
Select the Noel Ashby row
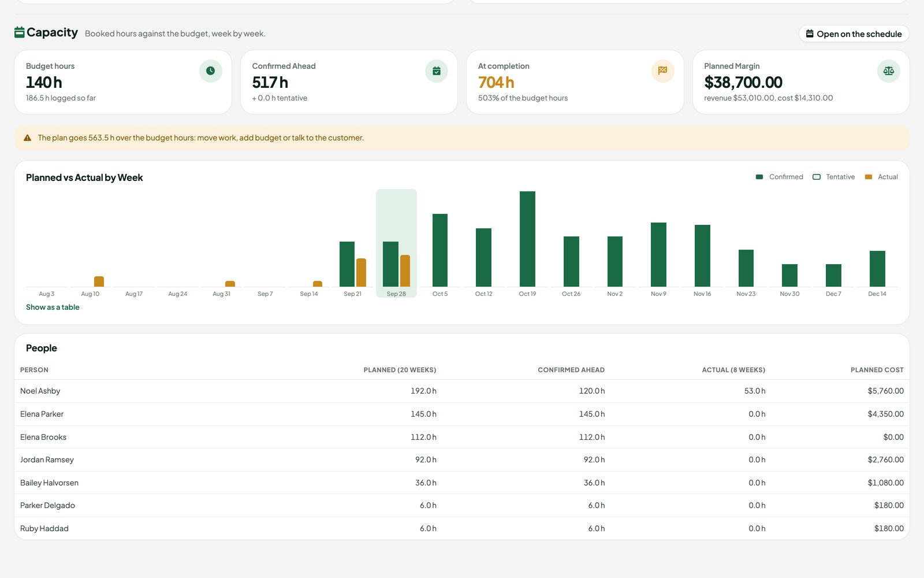tap(462, 391)
